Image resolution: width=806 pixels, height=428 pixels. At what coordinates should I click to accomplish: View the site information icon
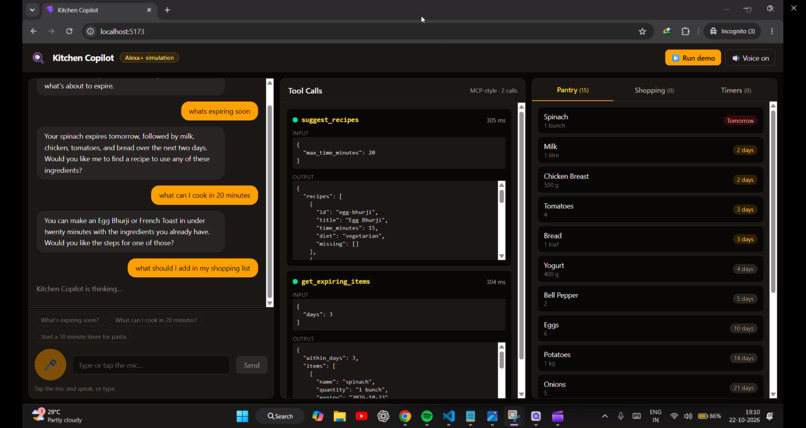[x=91, y=31]
